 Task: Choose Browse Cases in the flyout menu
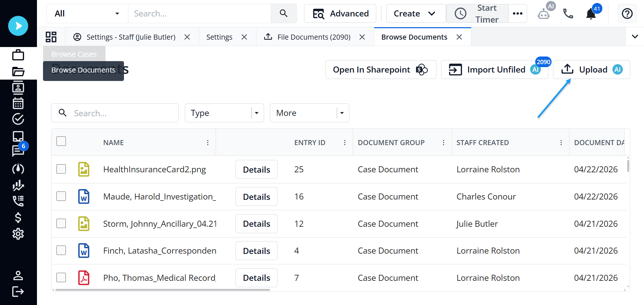point(74,54)
